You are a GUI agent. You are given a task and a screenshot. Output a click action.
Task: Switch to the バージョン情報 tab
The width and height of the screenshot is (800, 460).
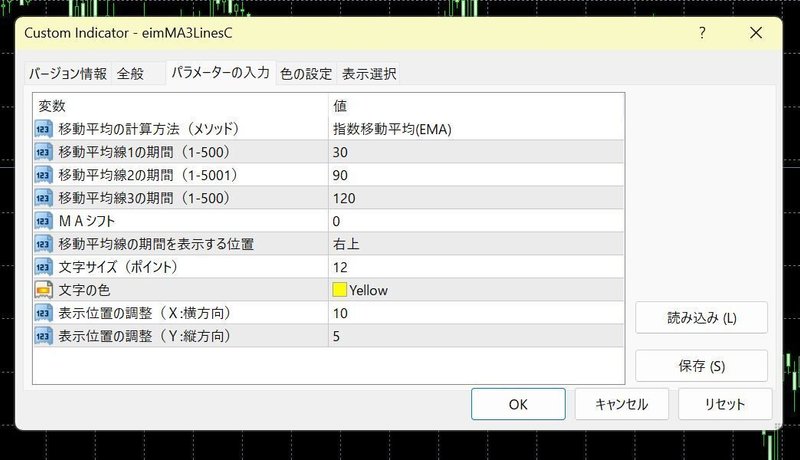coord(68,74)
